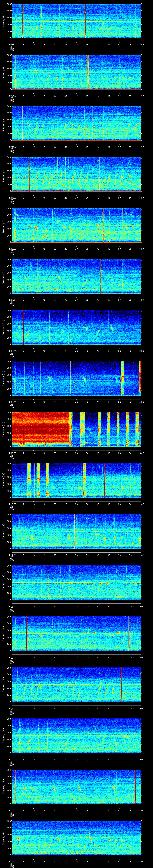Image resolution: width=153 pixels, height=868 pixels.
Task: Click the spectrogram panel starting at 4:16:00
Action: (77, 787)
